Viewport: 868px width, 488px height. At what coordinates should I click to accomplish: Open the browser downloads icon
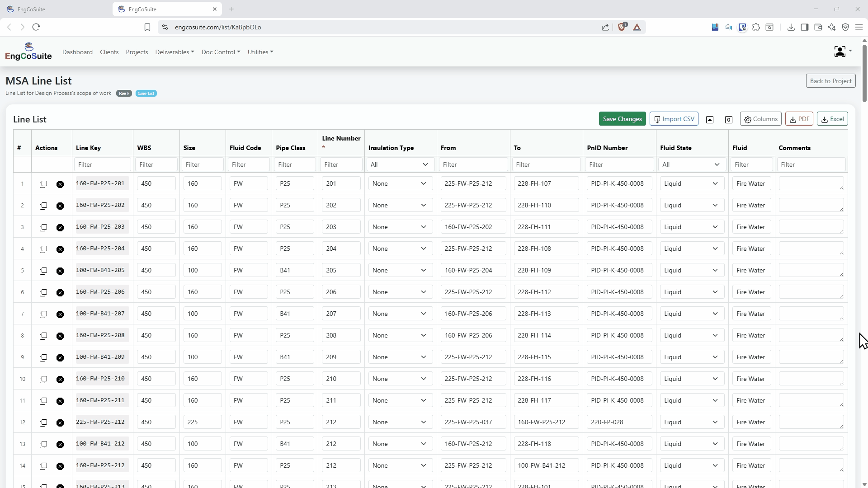791,27
